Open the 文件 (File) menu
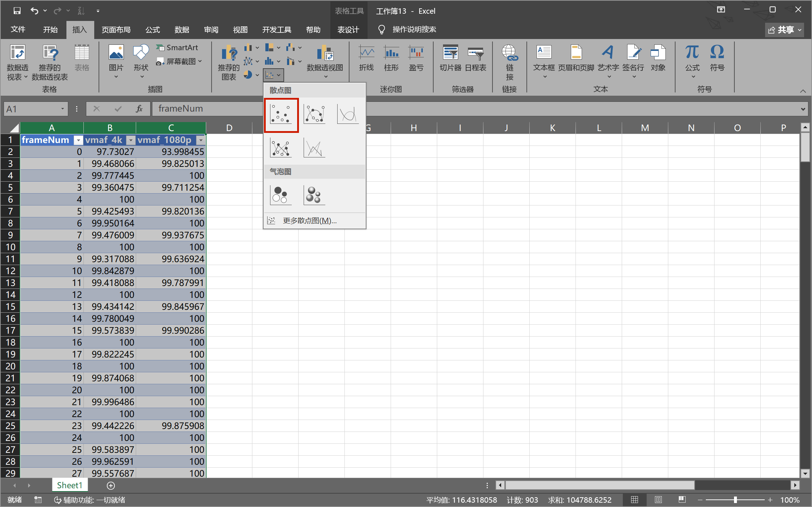The width and height of the screenshot is (812, 507). (x=18, y=30)
